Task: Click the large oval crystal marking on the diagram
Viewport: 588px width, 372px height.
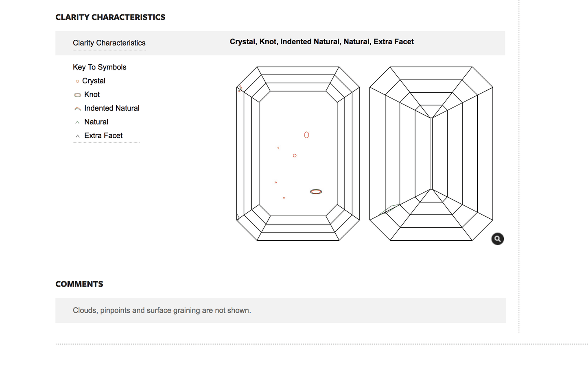Action: pyautogui.click(x=306, y=135)
